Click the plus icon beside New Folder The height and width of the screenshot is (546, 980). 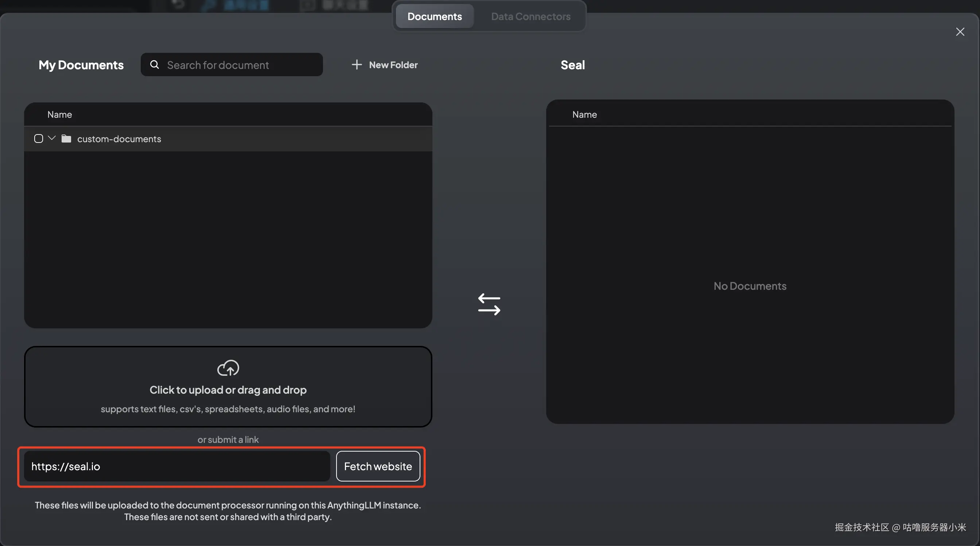[x=357, y=65]
